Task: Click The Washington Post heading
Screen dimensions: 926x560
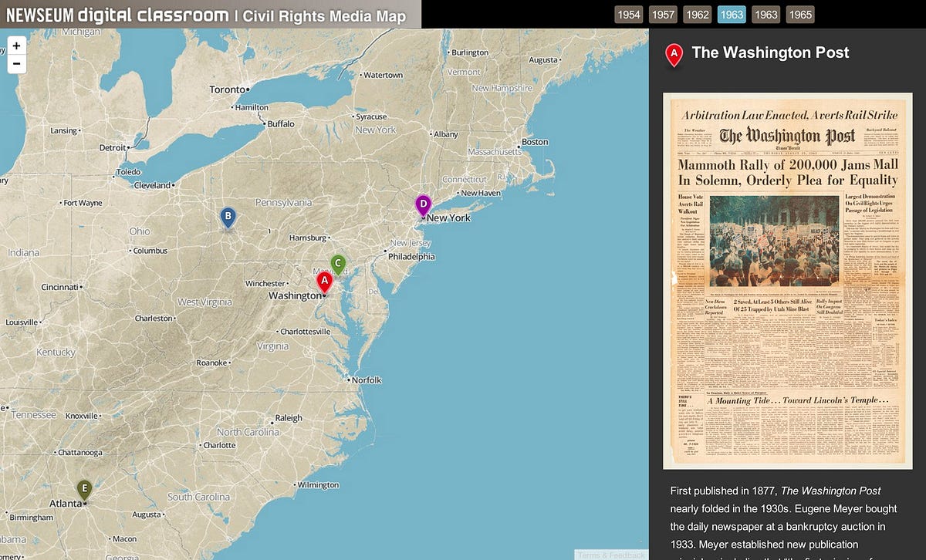Action: (770, 52)
